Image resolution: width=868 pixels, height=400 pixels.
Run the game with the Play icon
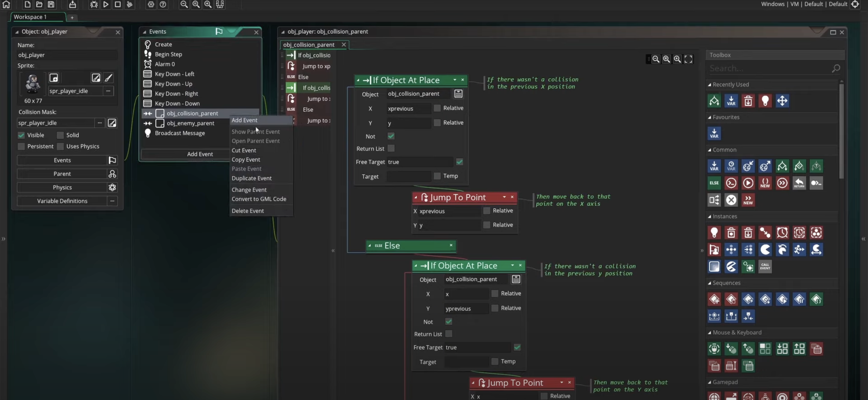106,4
